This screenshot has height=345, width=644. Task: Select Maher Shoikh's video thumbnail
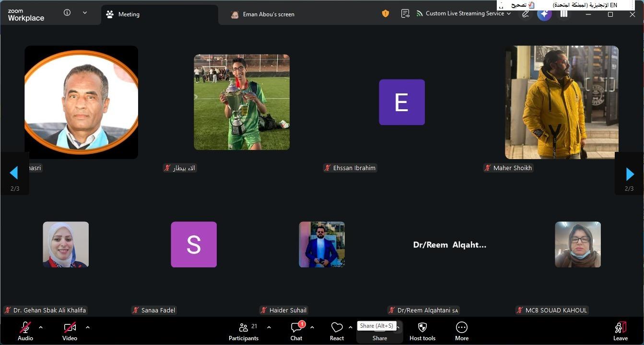pos(562,103)
